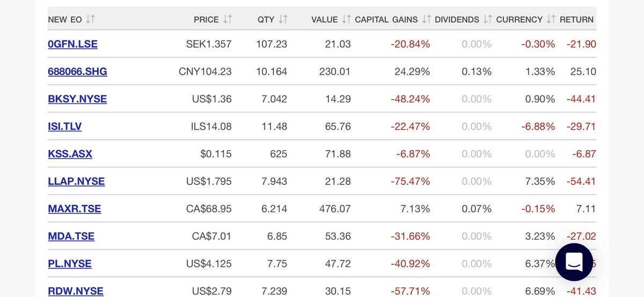
Task: Open the MAXR.TSE holding link
Action: coord(74,209)
